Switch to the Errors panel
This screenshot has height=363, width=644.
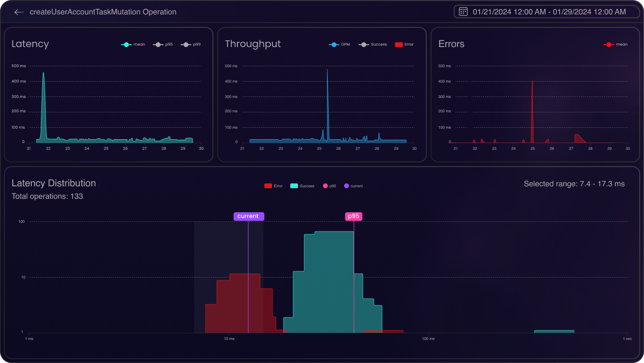pos(451,44)
